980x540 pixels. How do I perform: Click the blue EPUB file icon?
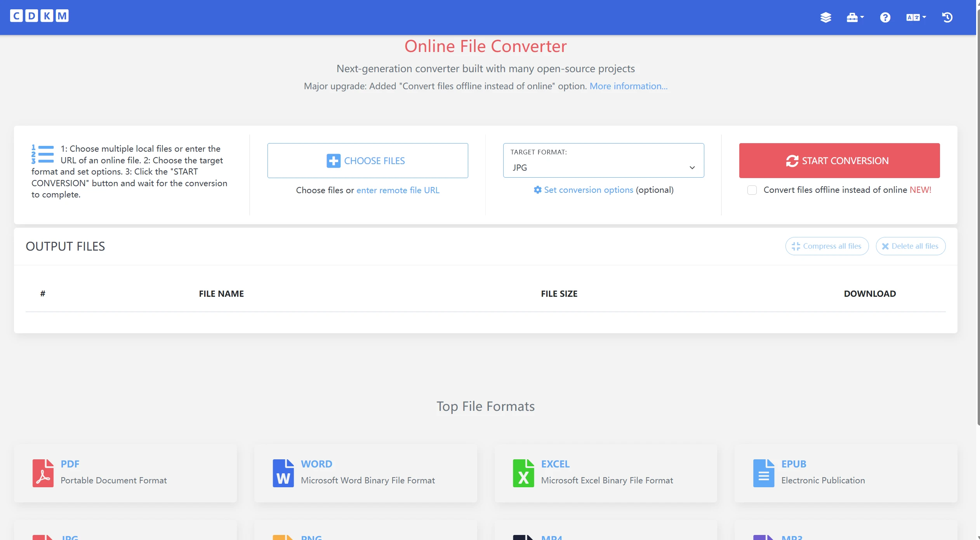(x=764, y=473)
